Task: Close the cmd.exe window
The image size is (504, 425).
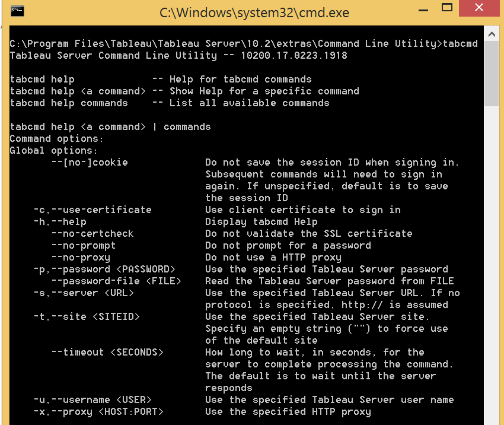Action: click(x=478, y=8)
